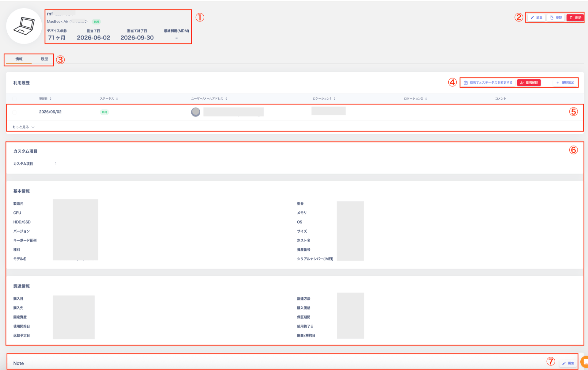Sort the table by 更新日 column

point(45,99)
